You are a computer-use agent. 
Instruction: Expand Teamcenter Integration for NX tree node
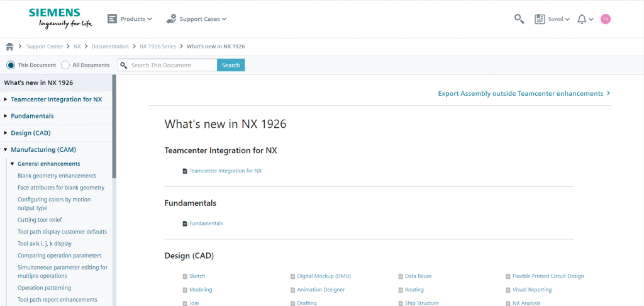[x=6, y=99]
